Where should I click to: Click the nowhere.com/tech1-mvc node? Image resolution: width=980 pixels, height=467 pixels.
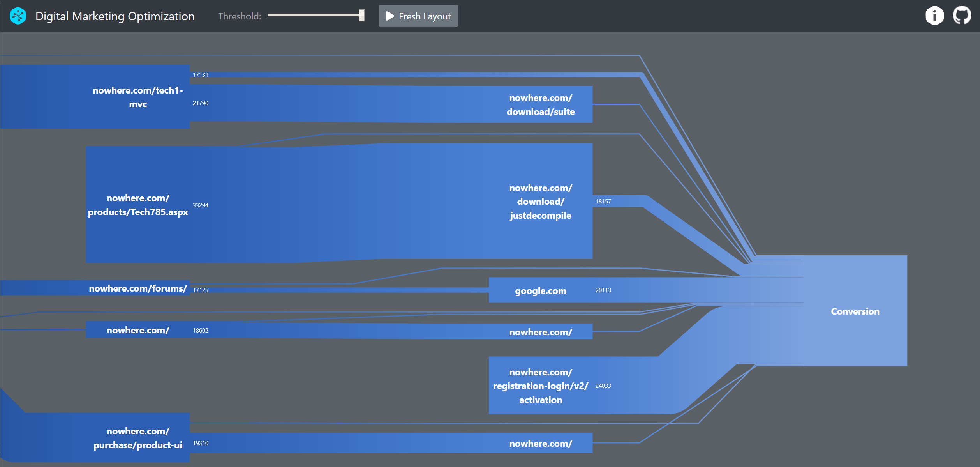137,97
